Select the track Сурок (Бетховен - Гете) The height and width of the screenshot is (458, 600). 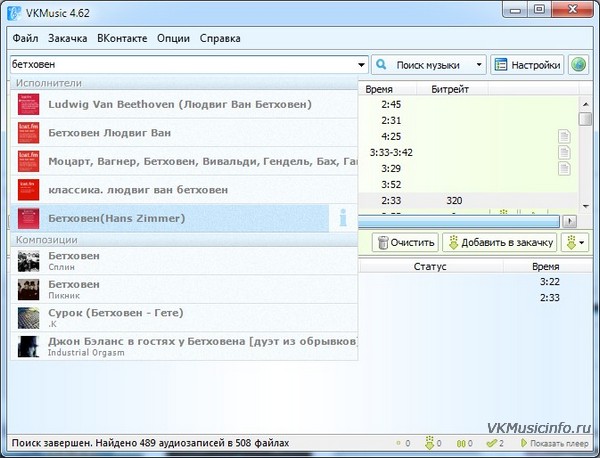184,318
